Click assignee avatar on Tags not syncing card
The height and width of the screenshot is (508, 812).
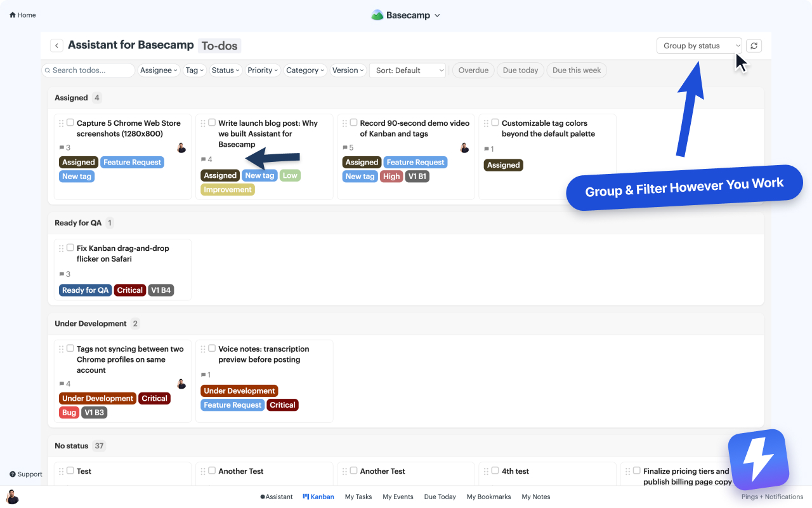[x=181, y=384]
